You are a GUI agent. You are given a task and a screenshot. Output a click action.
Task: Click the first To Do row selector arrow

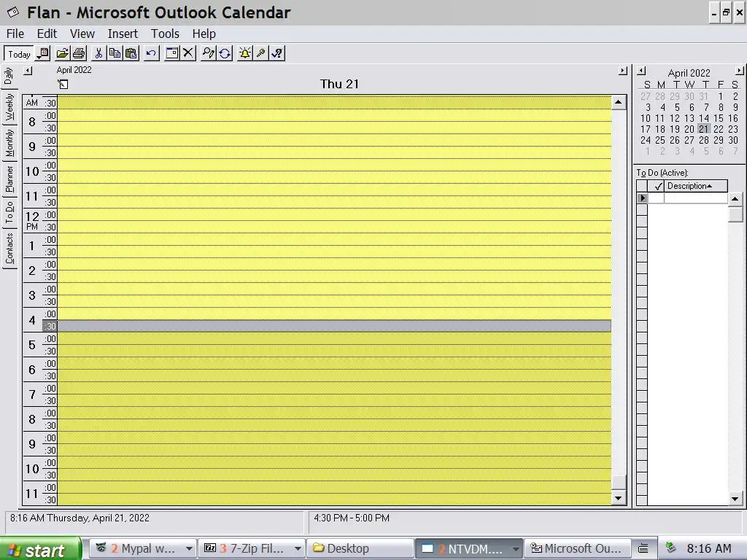642,198
